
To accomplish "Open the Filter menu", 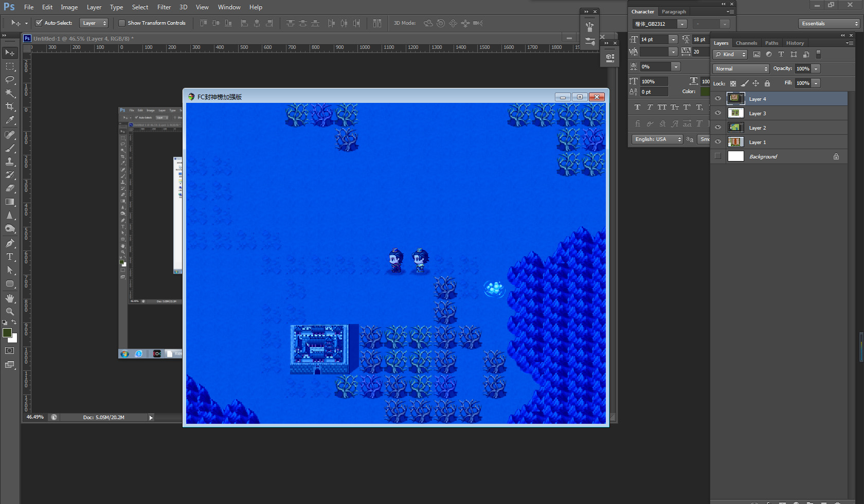I will pyautogui.click(x=164, y=7).
